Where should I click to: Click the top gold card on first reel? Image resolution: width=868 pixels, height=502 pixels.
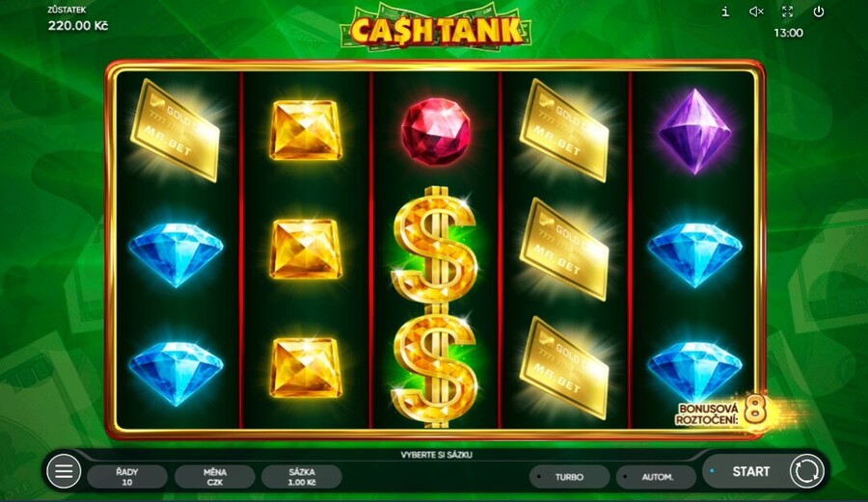[x=175, y=130]
